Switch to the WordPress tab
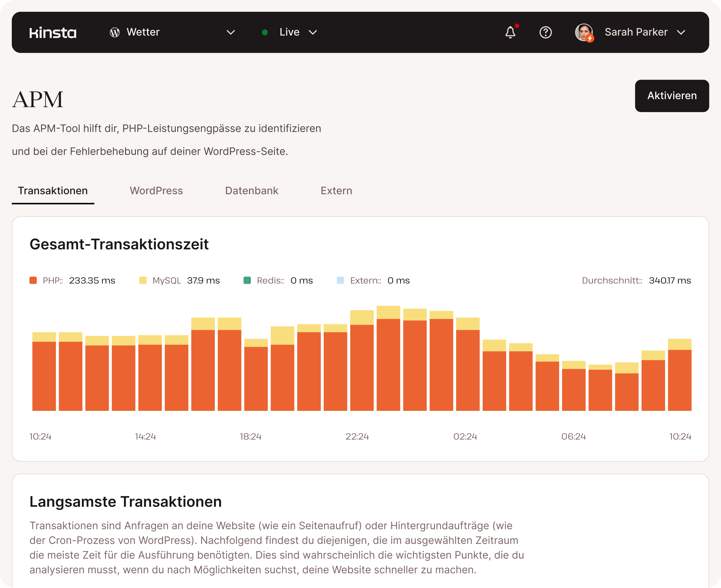 pyautogui.click(x=156, y=191)
